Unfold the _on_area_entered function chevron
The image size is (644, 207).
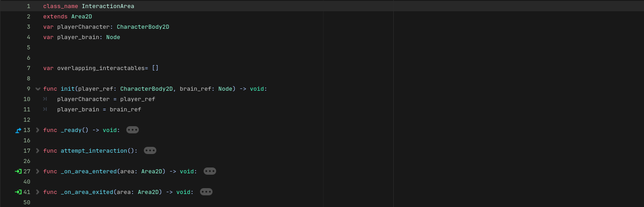pos(38,172)
